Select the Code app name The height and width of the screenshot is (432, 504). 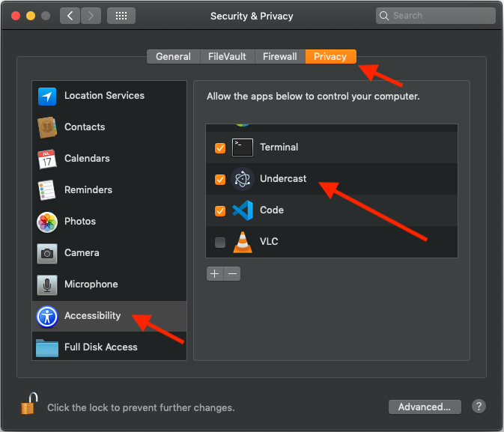[x=272, y=210]
